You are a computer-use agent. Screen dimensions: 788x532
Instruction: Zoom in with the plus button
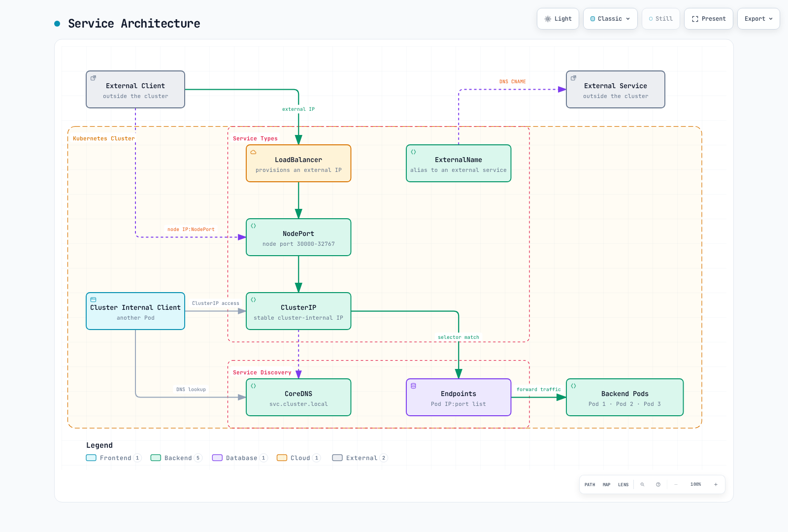coord(716,485)
